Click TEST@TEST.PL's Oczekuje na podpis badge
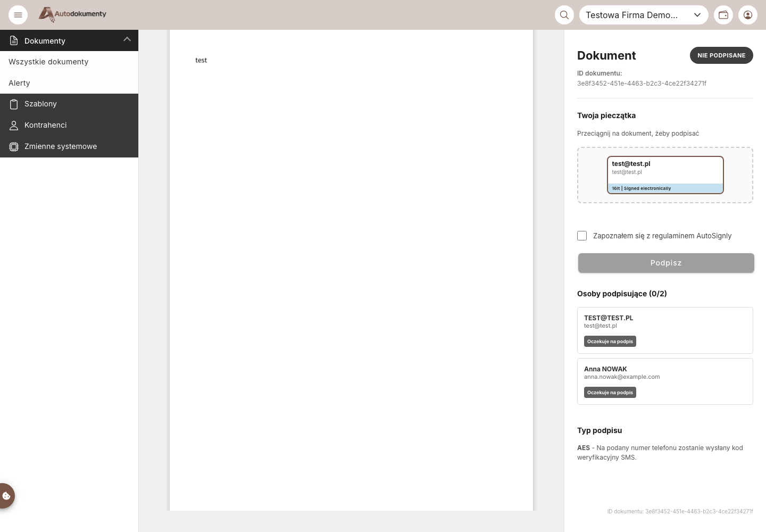Image resolution: width=766 pixels, height=532 pixels. tap(610, 342)
